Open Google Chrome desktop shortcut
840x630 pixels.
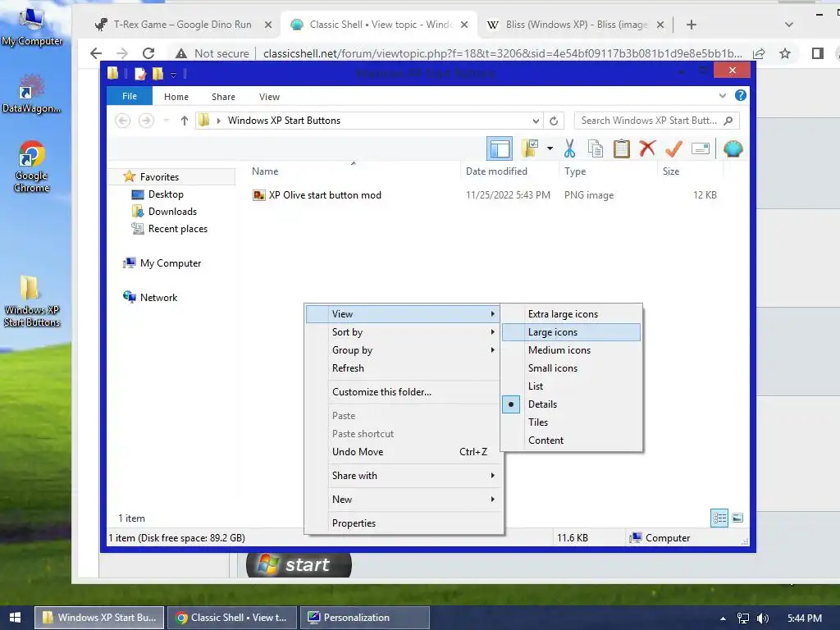[32, 167]
